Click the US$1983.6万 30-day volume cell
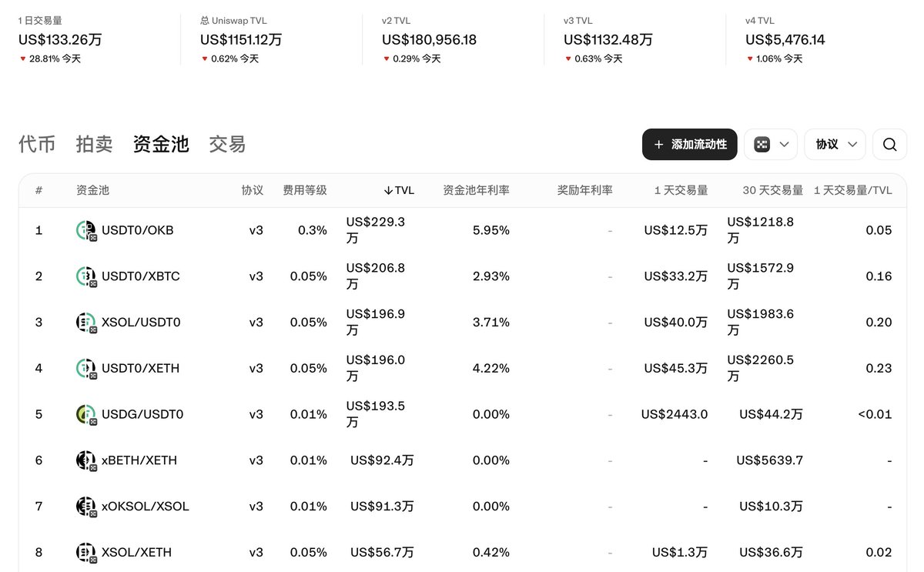This screenshot has height=572, width=924. (760, 323)
